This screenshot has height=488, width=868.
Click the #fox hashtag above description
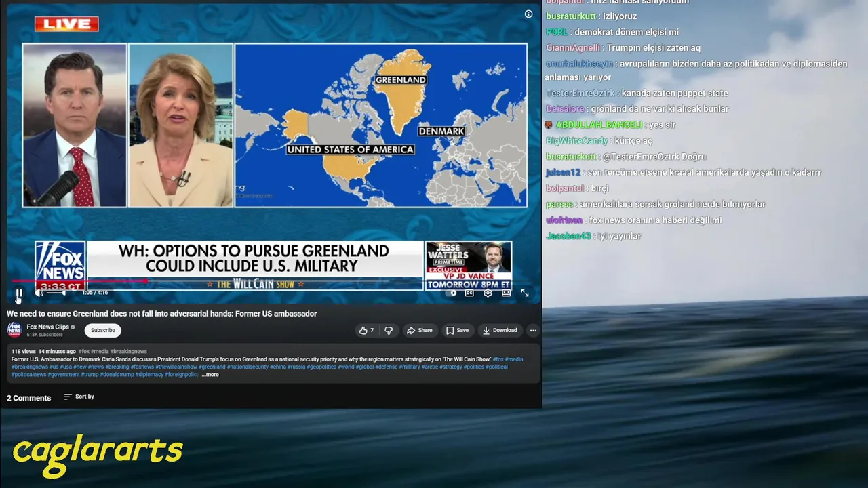tap(83, 352)
